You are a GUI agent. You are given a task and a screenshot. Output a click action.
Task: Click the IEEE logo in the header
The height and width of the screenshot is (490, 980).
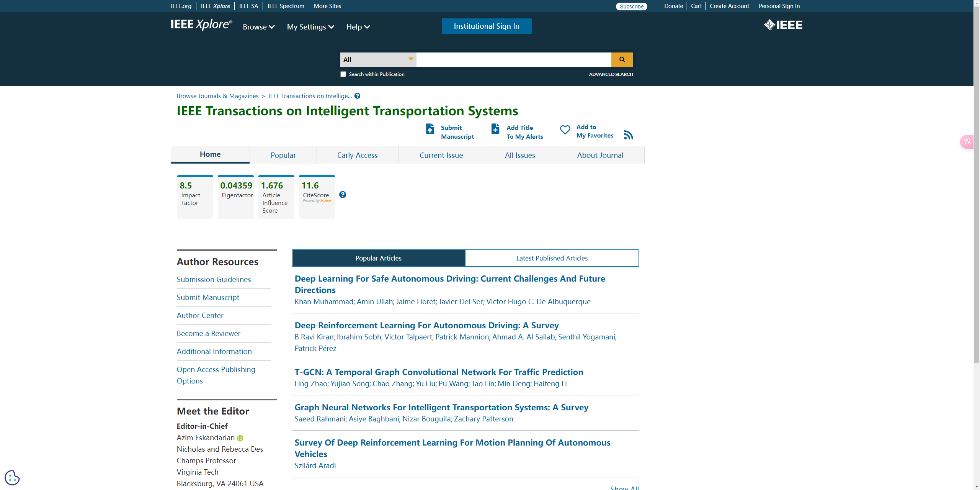(783, 25)
